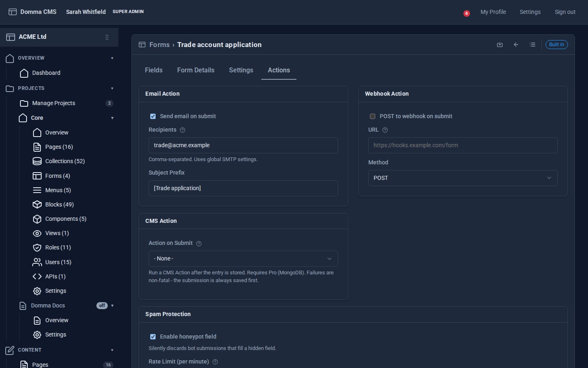Click the Recipients email input field
This screenshot has width=588, height=368.
click(243, 145)
